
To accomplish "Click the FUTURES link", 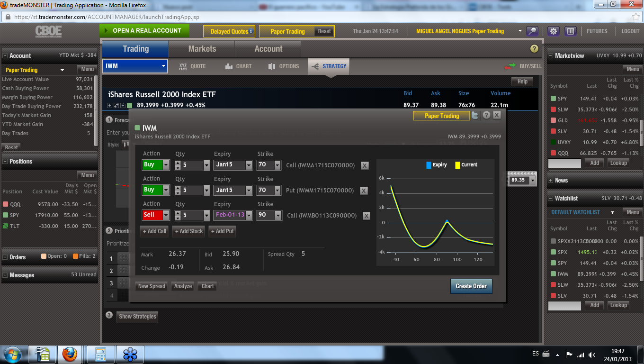I will pos(597,31).
